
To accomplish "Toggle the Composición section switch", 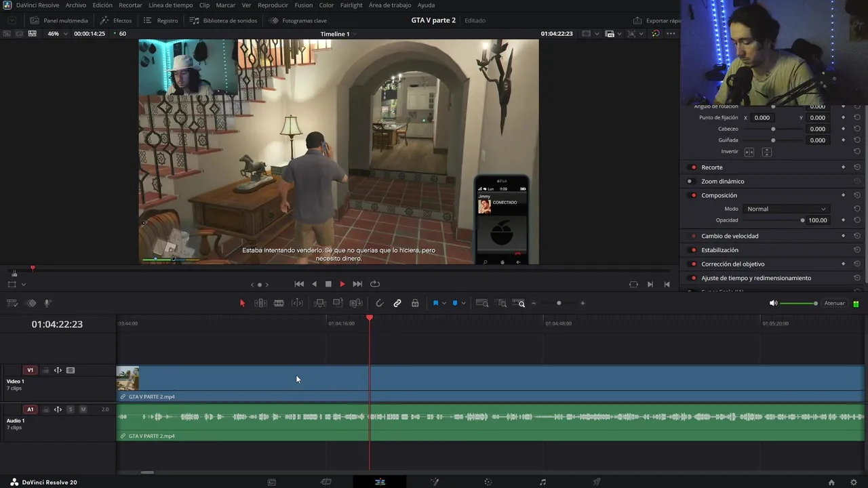I will (693, 195).
